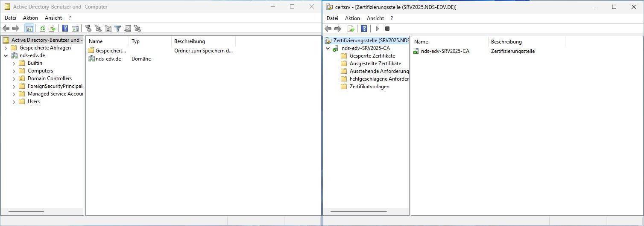
Task: Click the filter funnel icon in AD toolbar
Action: click(118, 29)
